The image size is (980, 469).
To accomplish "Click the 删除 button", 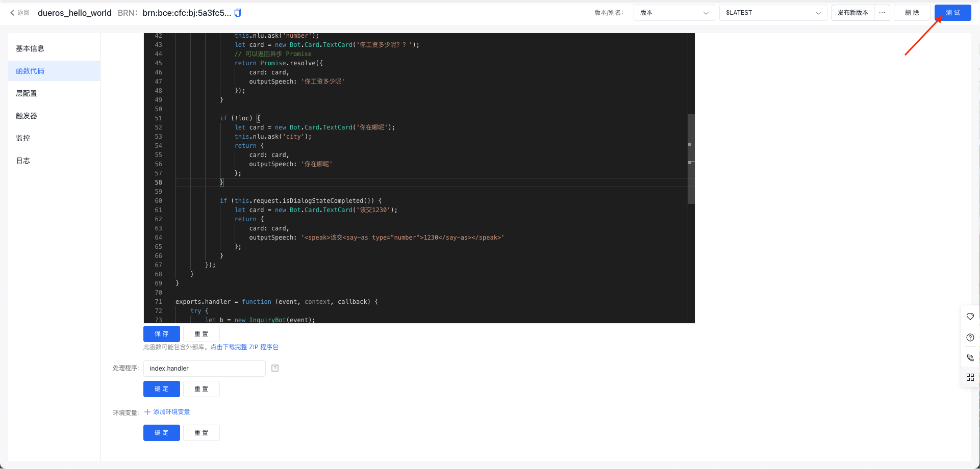I will point(912,13).
